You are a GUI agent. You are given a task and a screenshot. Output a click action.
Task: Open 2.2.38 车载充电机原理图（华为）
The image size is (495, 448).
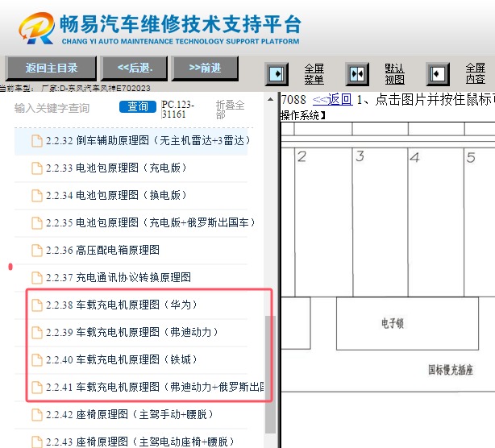click(x=121, y=305)
